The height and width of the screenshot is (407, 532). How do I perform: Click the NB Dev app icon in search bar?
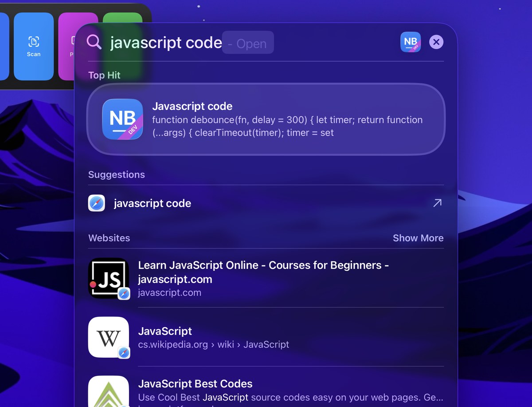(411, 42)
